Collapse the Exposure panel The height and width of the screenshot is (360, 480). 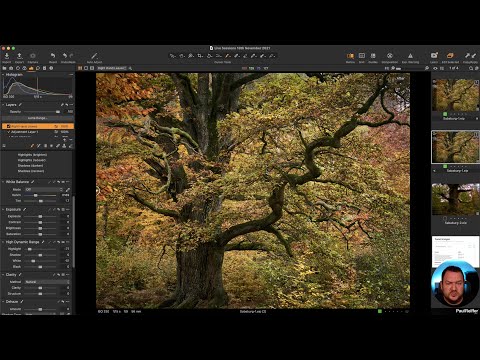pos(3,209)
